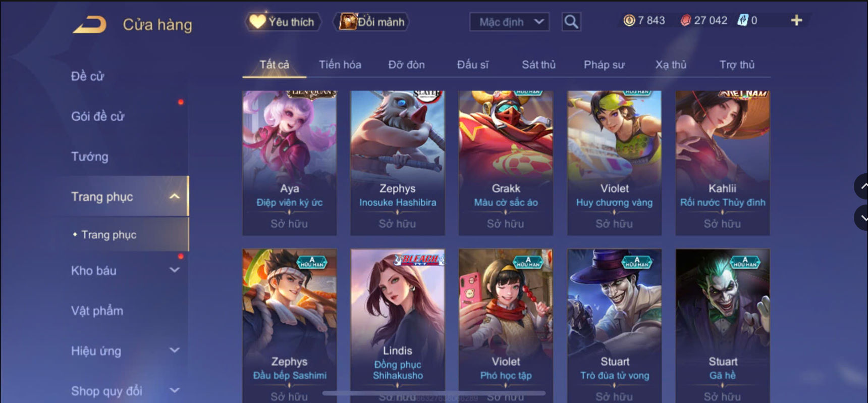Open the Đổi mảnh chest button

[x=371, y=22]
